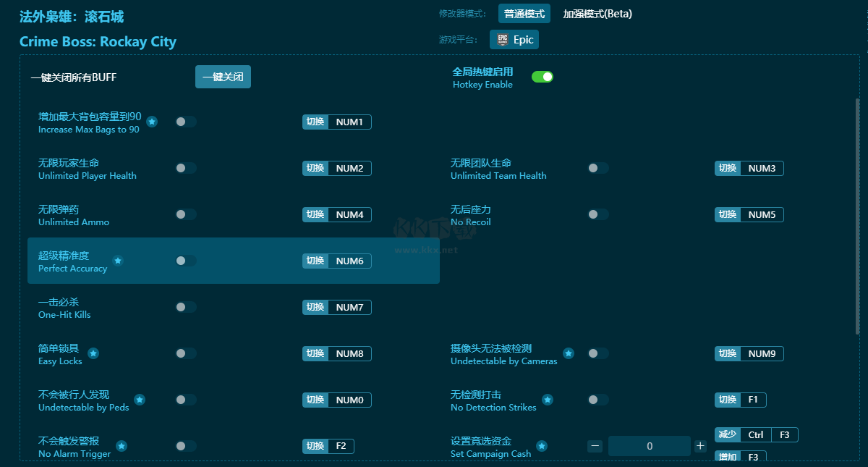Select 普通模式 normal mode tab
This screenshot has height=467, width=868.
click(x=524, y=14)
